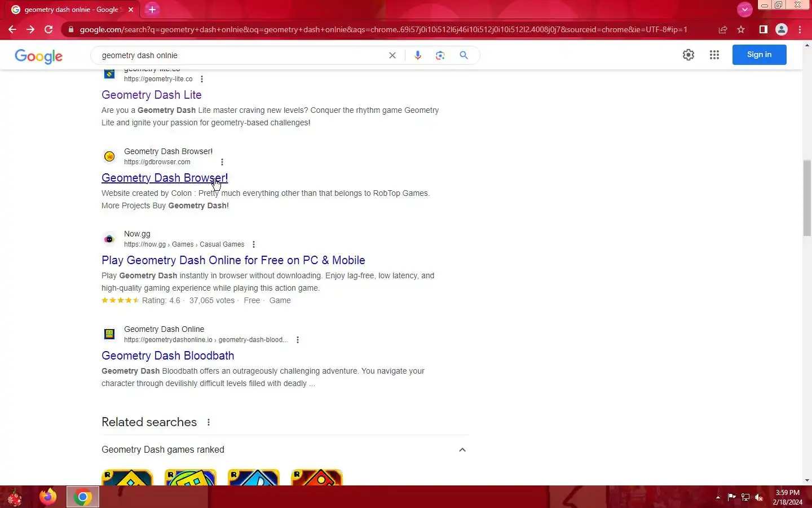Click the scrollbar down arrow
The height and width of the screenshot is (508, 812).
(x=807, y=480)
